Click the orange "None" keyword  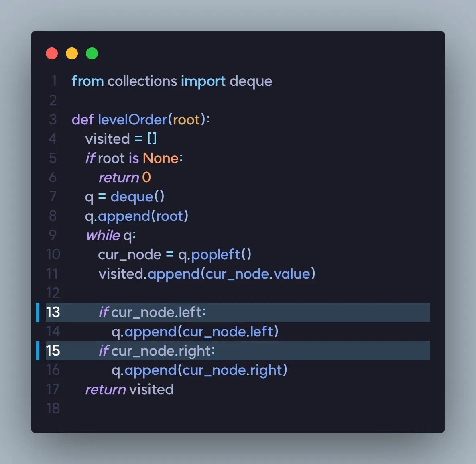[x=161, y=158]
